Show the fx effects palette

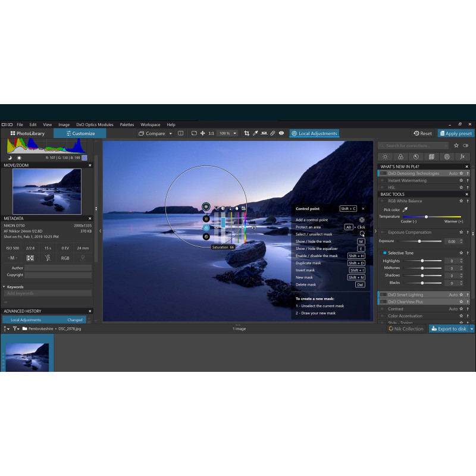click(x=462, y=156)
